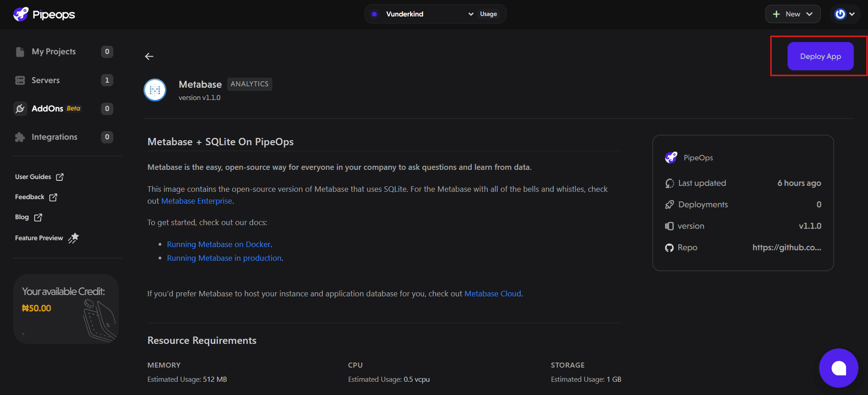
Task: Open the chat support bubble
Action: click(838, 368)
